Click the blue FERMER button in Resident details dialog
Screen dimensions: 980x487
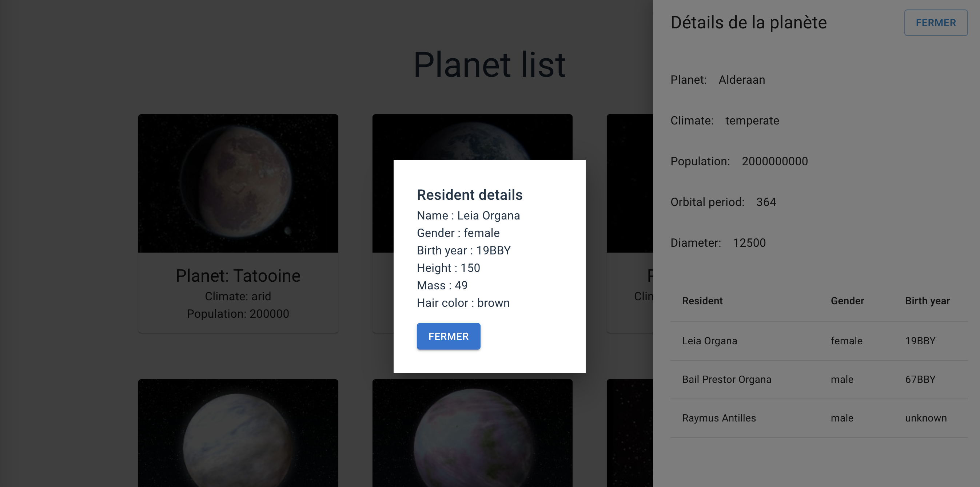pyautogui.click(x=449, y=336)
